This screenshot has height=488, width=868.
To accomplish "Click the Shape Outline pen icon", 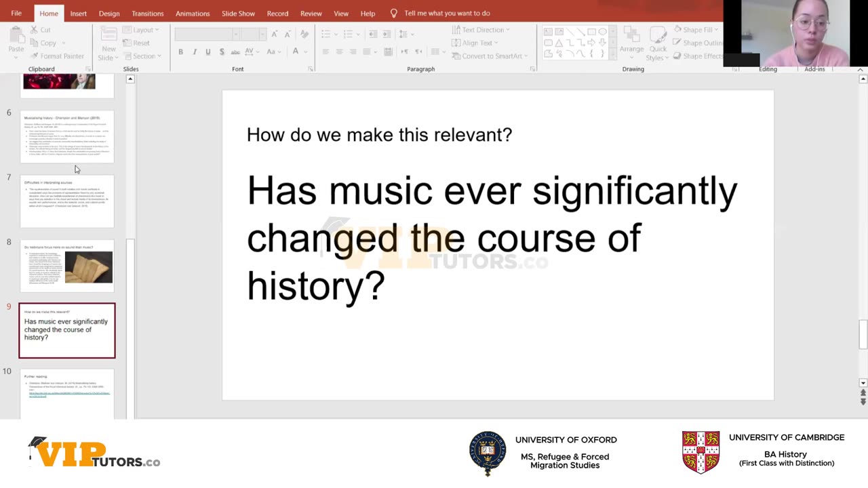I will click(678, 43).
